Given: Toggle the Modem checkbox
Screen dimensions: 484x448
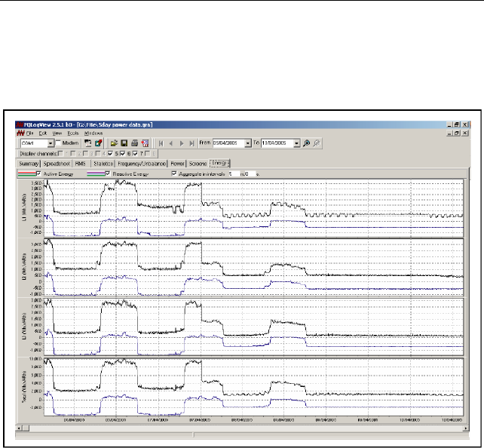Looking at the screenshot, I should tap(59, 142).
